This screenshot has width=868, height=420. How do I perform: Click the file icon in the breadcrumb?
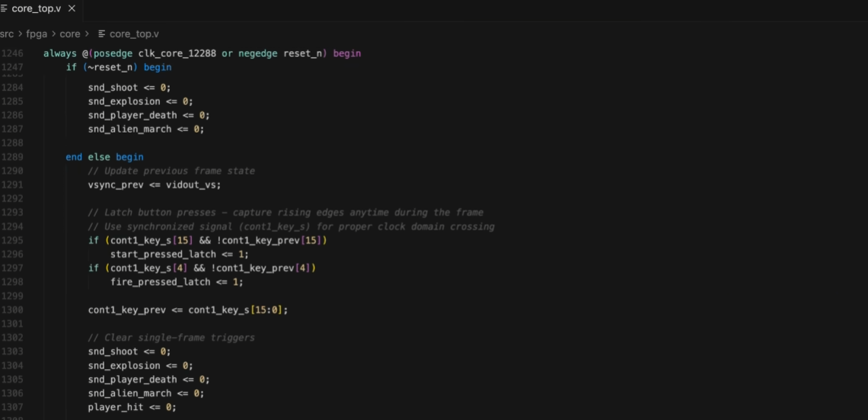(102, 34)
